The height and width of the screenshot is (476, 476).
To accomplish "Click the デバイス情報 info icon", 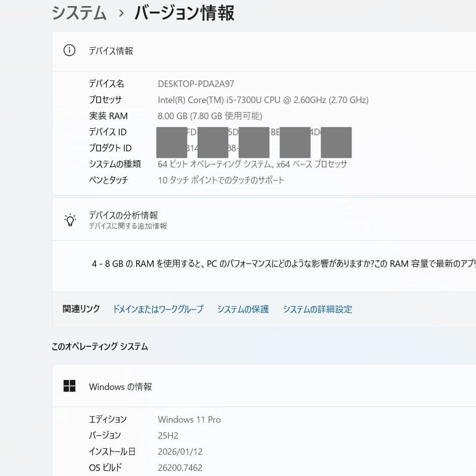I will (x=69, y=51).
